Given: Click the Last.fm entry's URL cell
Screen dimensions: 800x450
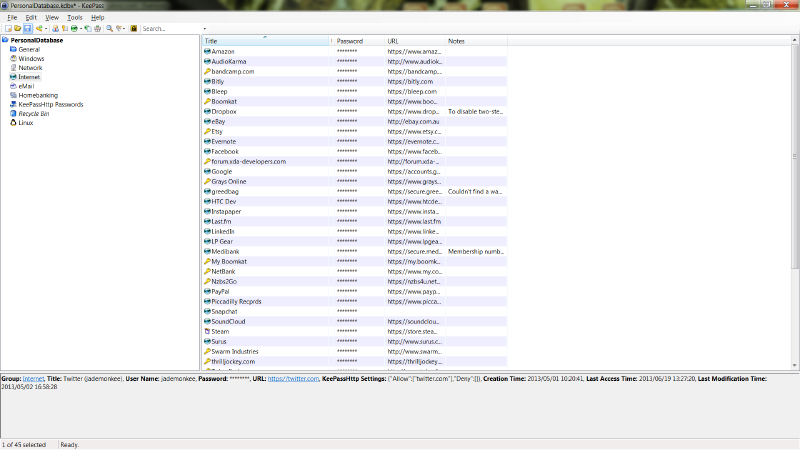Looking at the screenshot, I should coord(415,221).
